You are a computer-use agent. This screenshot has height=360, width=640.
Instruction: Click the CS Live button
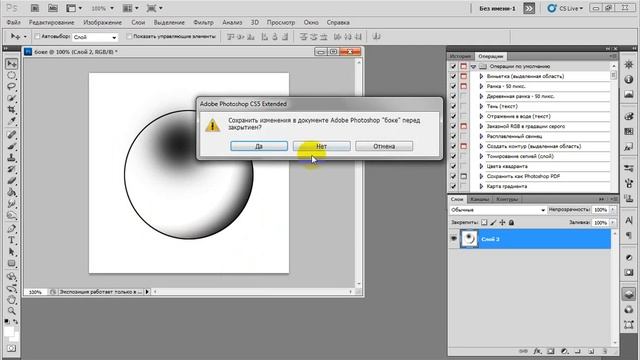point(565,8)
